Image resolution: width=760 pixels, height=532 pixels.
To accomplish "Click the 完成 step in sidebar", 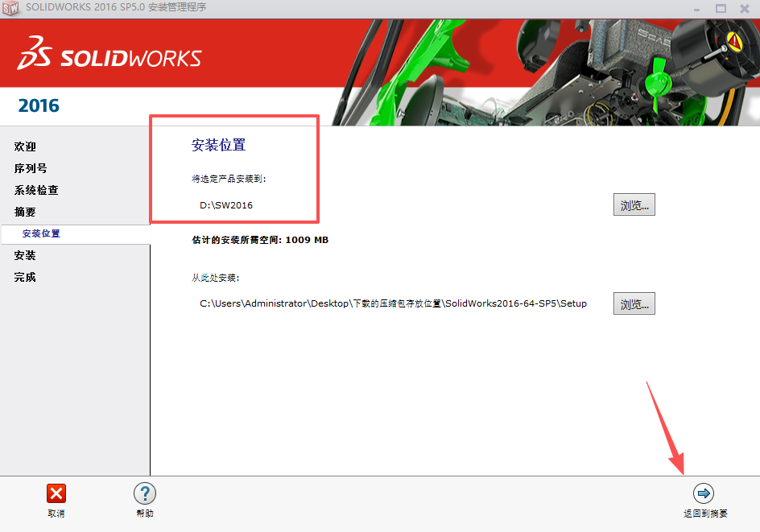I will pyautogui.click(x=25, y=277).
